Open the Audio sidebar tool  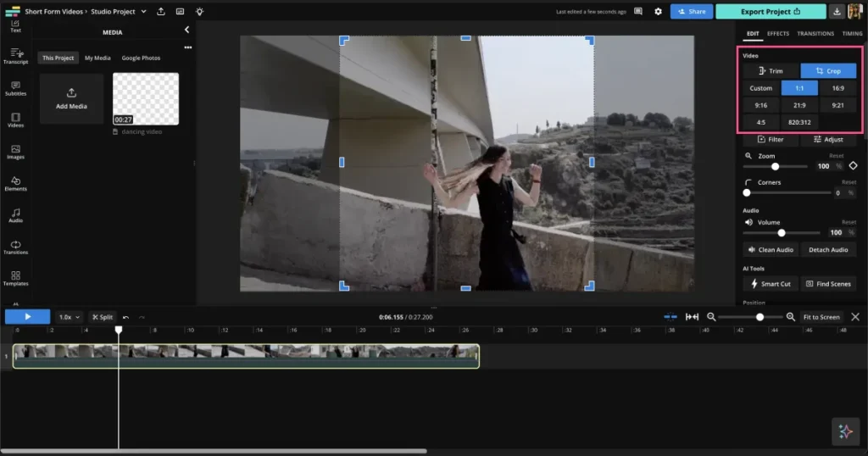tap(15, 215)
